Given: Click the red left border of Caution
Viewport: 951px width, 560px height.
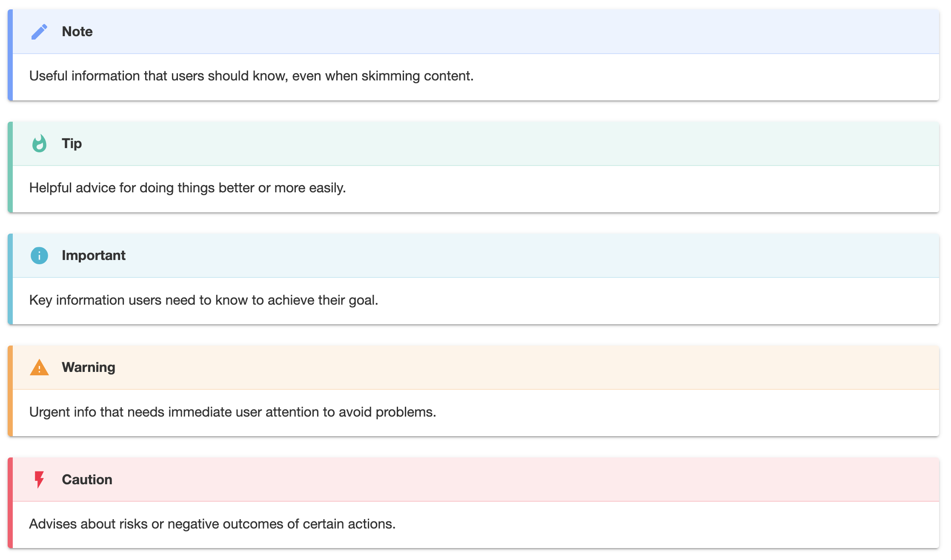Looking at the screenshot, I should click(x=10, y=503).
